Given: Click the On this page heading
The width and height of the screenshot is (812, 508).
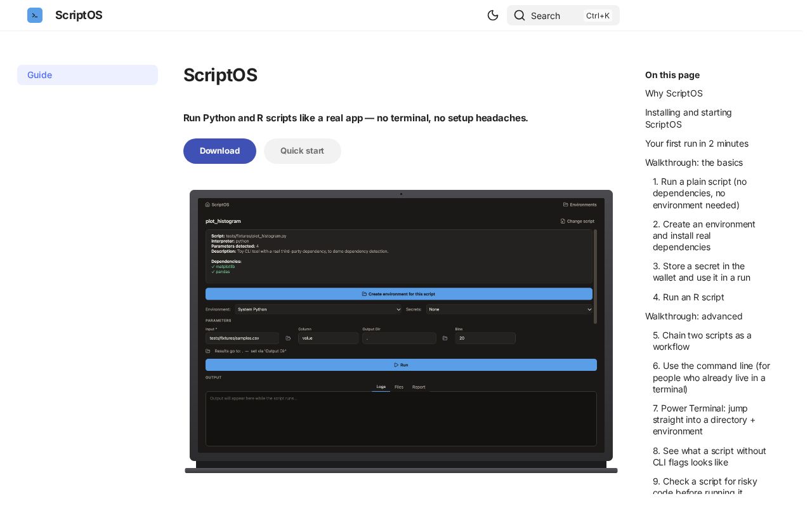Looking at the screenshot, I should click(672, 75).
